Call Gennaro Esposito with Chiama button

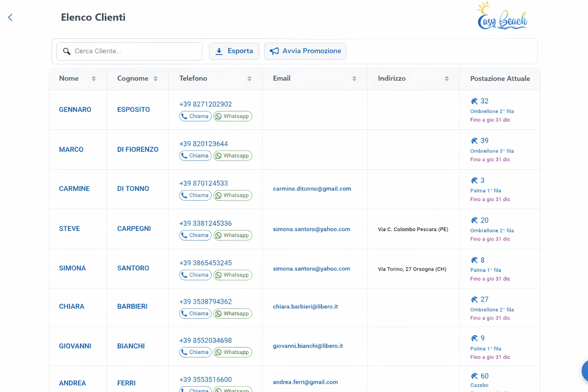(x=195, y=116)
